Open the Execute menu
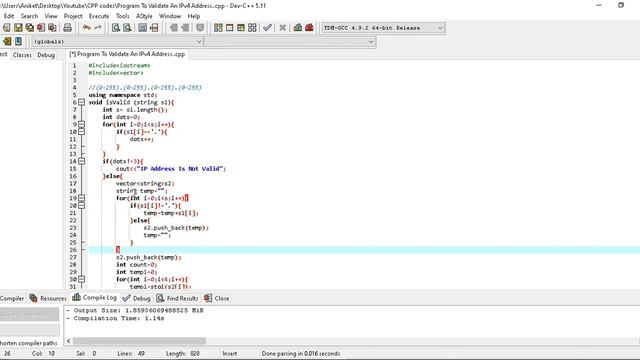The height and width of the screenshot is (360, 640). pyautogui.click(x=99, y=16)
